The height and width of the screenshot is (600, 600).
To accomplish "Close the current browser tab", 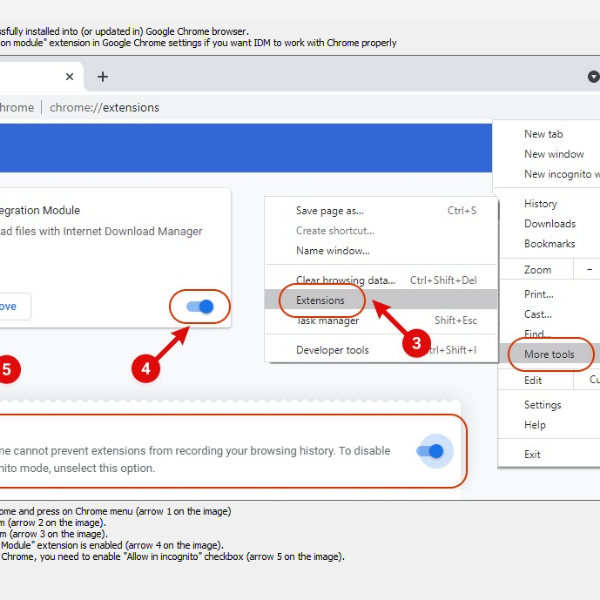I will click(x=69, y=77).
